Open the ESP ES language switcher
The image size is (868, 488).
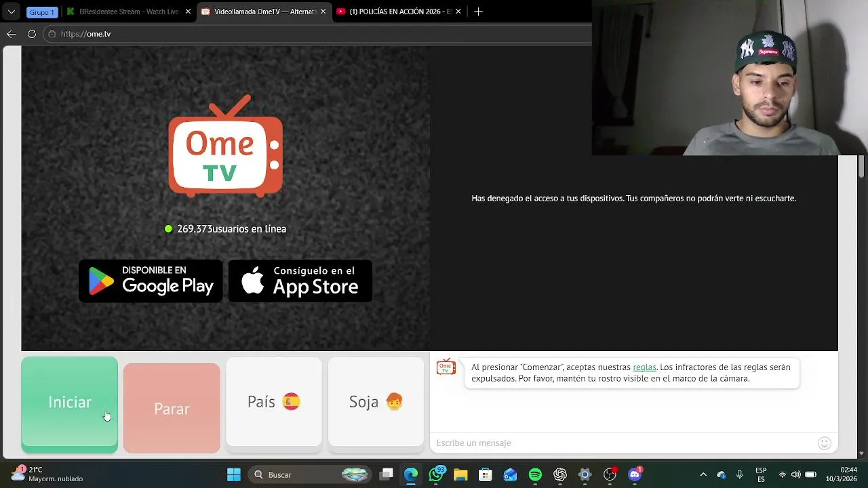(x=761, y=474)
